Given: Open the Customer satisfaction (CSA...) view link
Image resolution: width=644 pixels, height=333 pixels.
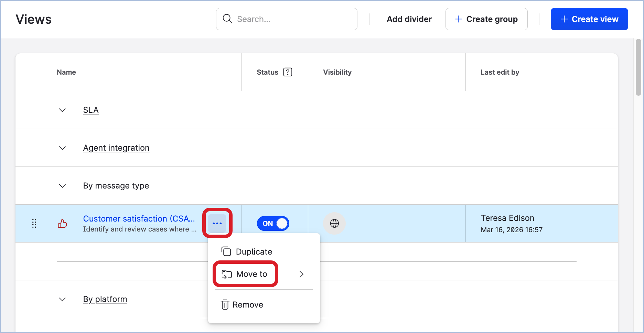Looking at the screenshot, I should click(x=139, y=219).
